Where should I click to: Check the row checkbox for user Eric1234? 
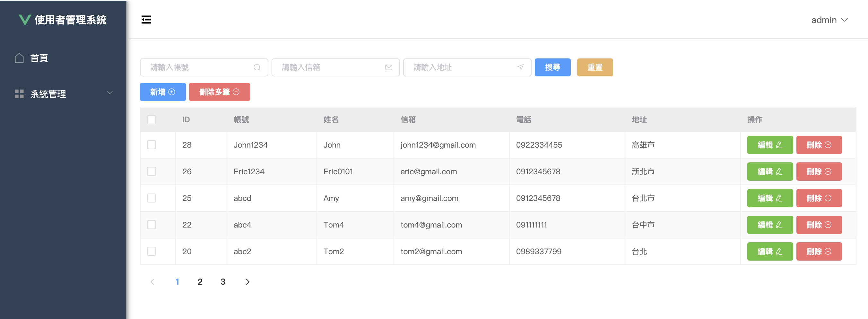pyautogui.click(x=151, y=171)
